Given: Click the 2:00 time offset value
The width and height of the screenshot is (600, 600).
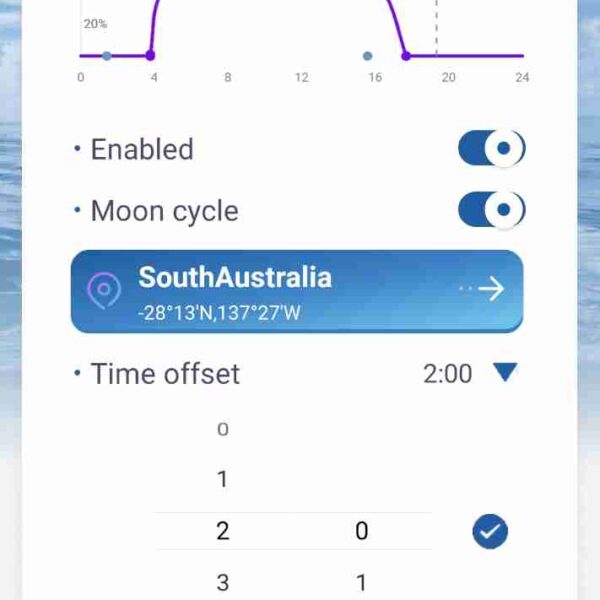Looking at the screenshot, I should [x=447, y=374].
